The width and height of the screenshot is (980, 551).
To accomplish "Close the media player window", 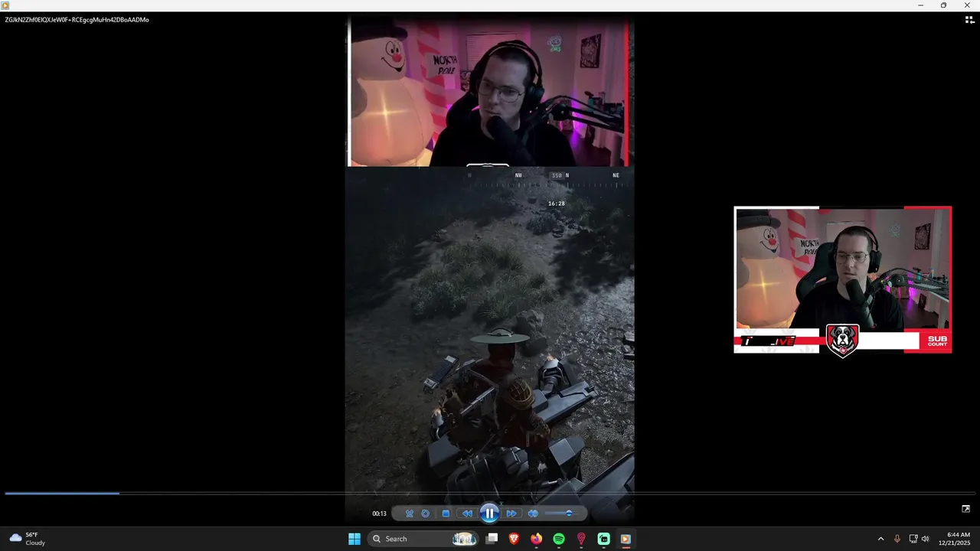I will pos(967,5).
